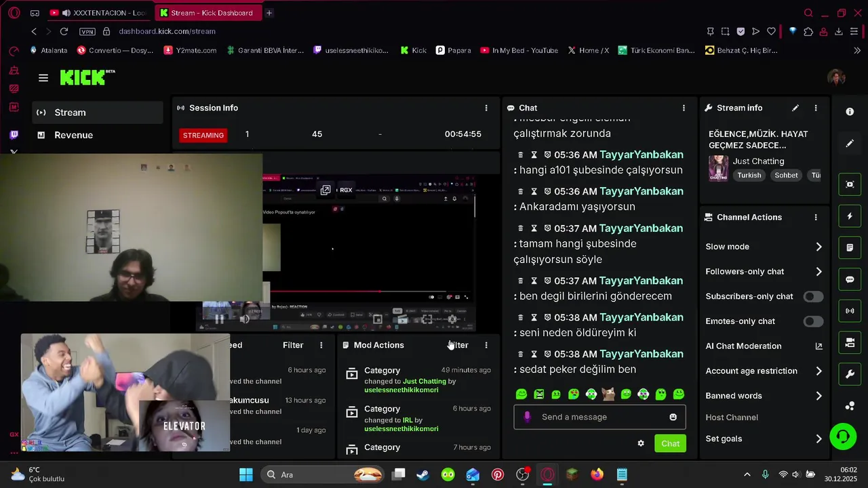868x488 pixels.
Task: Open the Kick hamburger menu
Action: (x=43, y=78)
